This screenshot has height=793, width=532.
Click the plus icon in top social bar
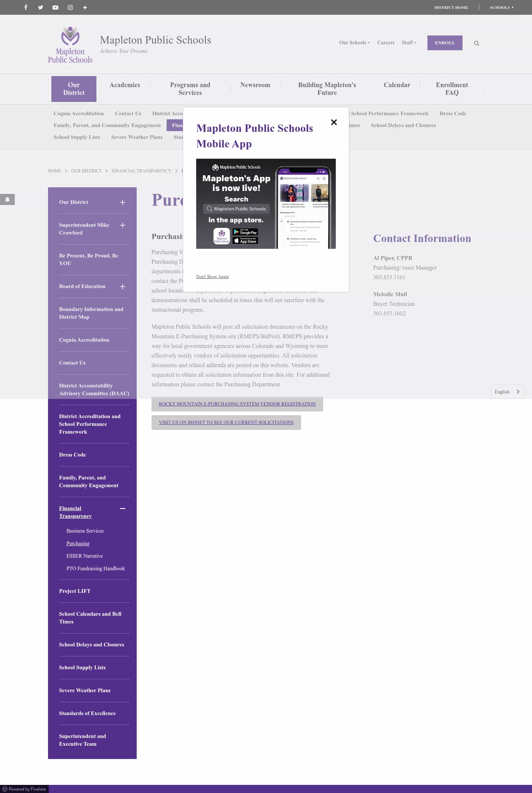[x=85, y=7]
